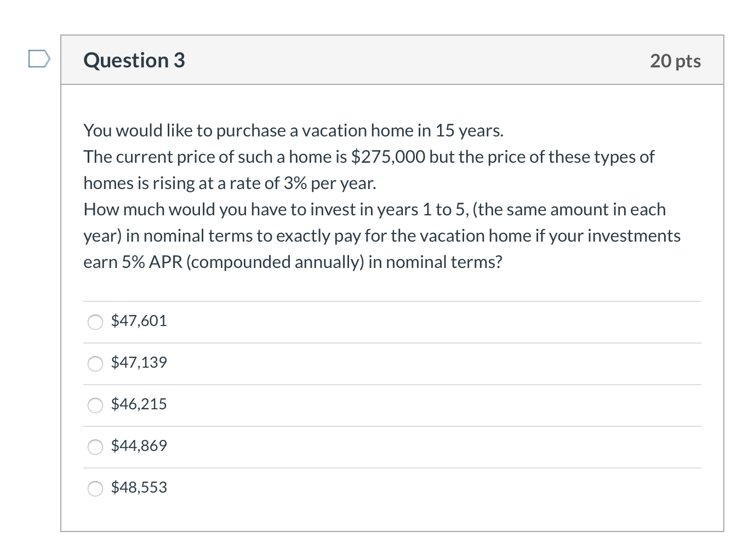Select the $46,215 radio button
The width and height of the screenshot is (754, 560).
coord(95,405)
